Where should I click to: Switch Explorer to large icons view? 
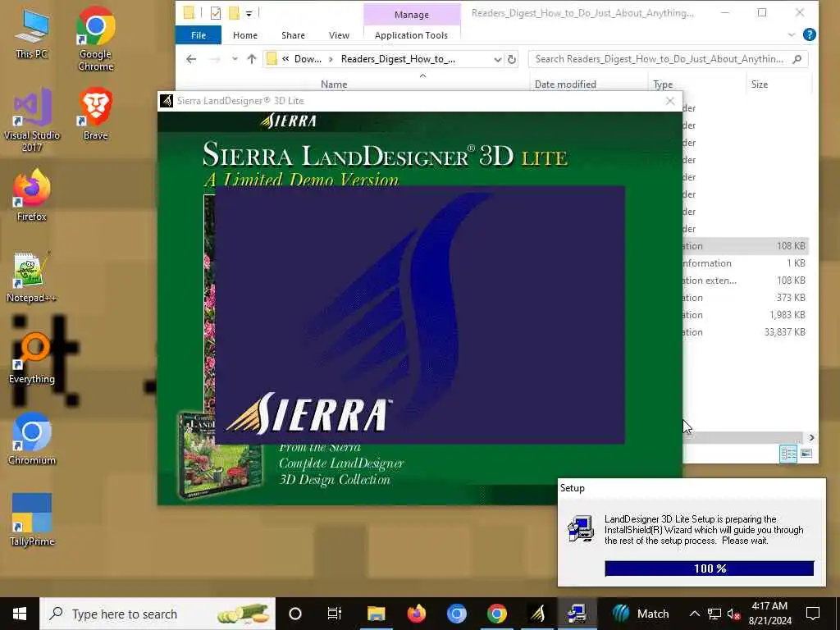click(x=806, y=454)
